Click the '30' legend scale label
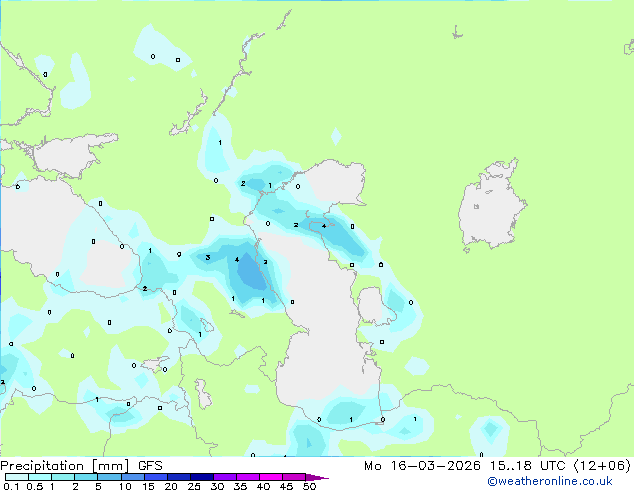 (217, 486)
